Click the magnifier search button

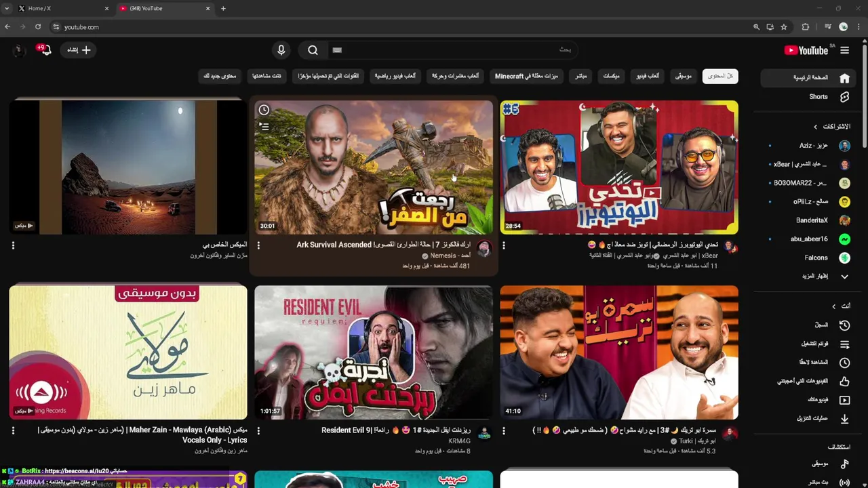pyautogui.click(x=313, y=50)
